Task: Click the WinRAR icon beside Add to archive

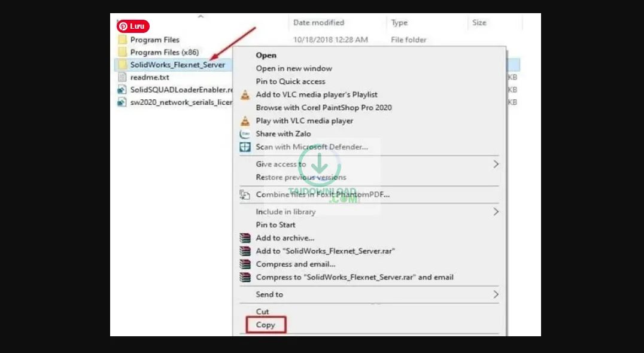Action: tap(245, 238)
